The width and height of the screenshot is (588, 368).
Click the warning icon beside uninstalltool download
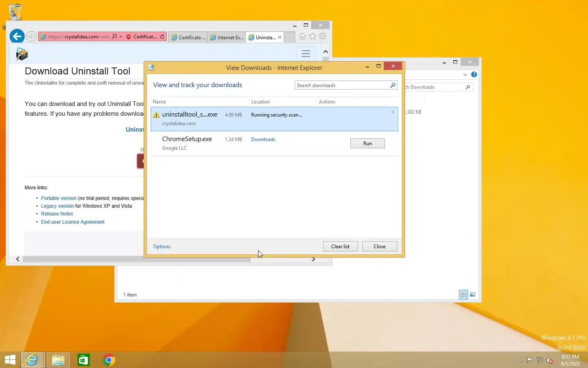click(156, 115)
